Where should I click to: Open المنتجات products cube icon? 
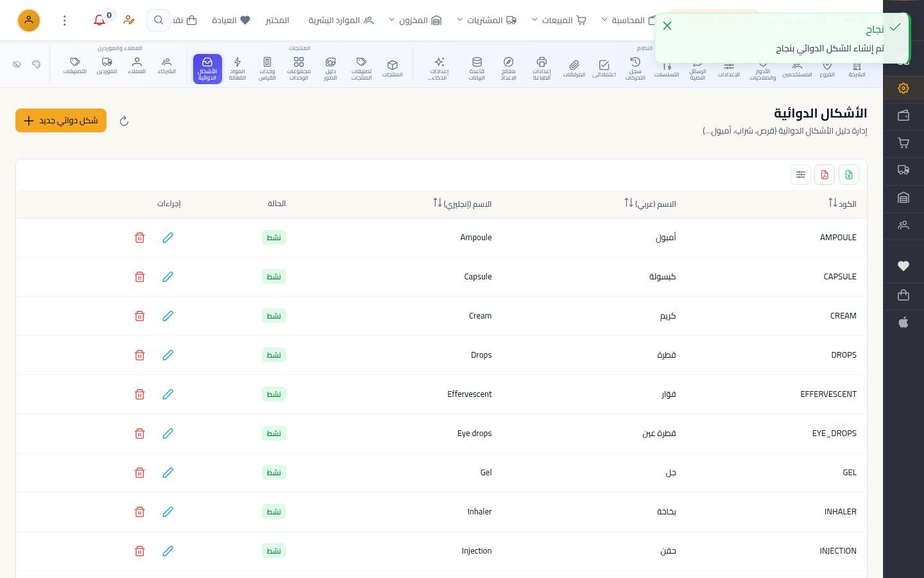392,69
